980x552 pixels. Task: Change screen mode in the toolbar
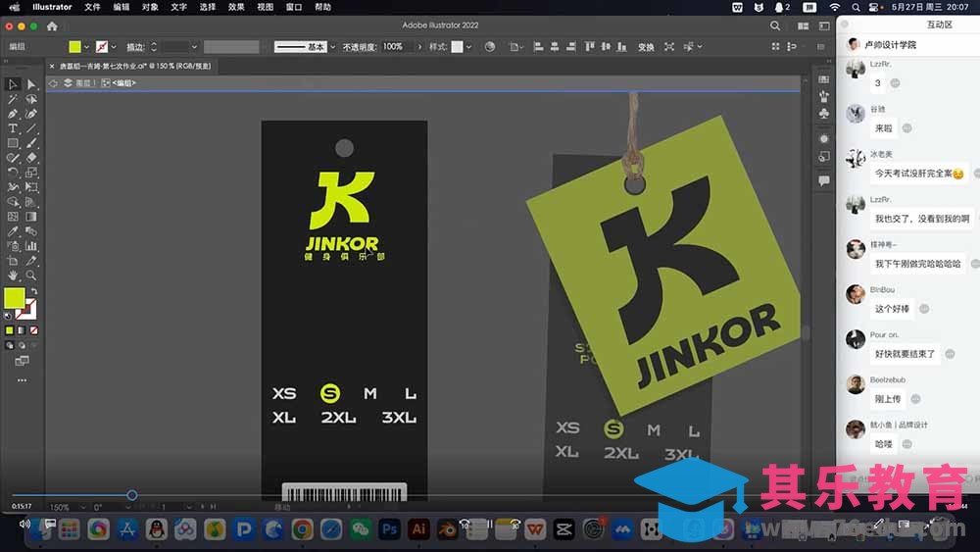22,361
